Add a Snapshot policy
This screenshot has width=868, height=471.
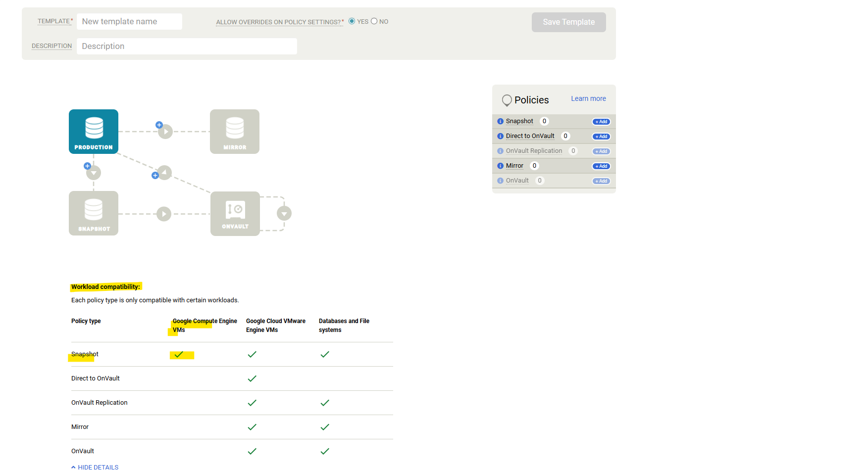pos(601,122)
